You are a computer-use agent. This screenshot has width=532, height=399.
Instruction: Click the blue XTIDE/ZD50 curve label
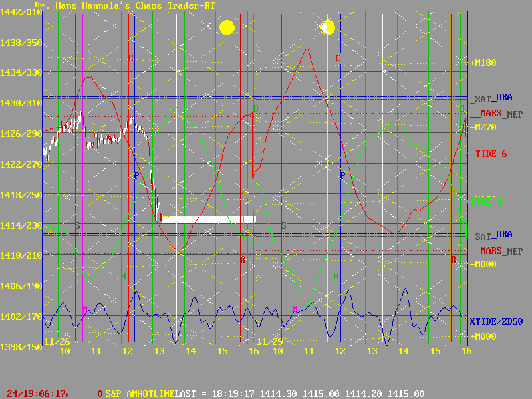click(x=496, y=321)
